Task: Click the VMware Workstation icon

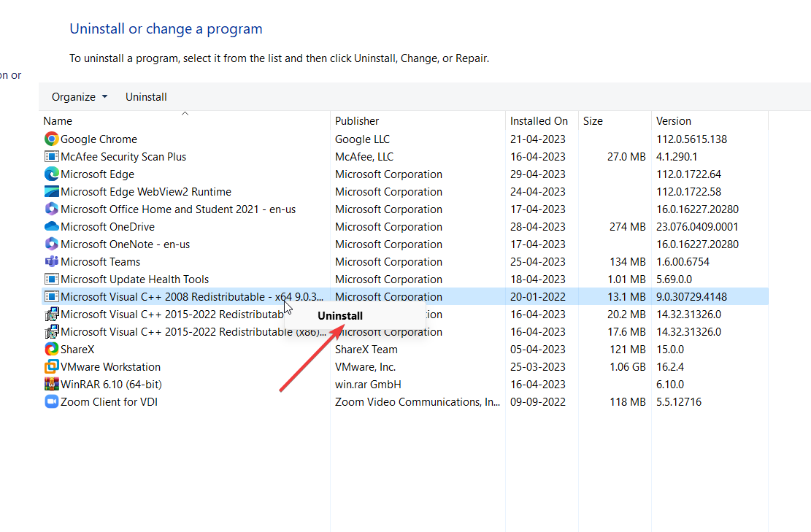Action: (x=51, y=367)
